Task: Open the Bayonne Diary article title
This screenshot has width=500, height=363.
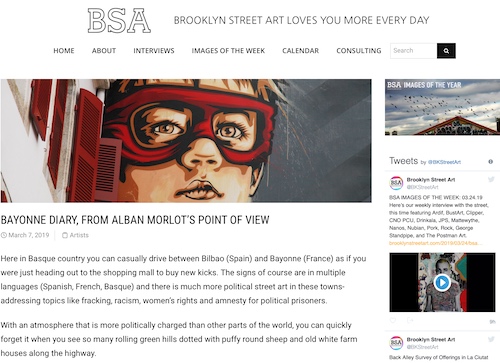Action: 135,220
